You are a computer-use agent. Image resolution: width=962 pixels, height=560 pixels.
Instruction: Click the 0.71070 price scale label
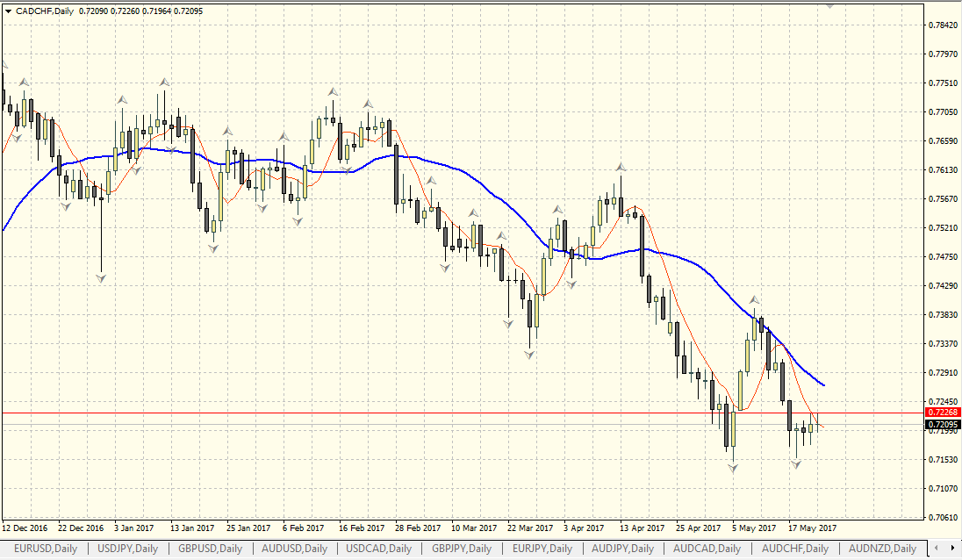point(943,488)
